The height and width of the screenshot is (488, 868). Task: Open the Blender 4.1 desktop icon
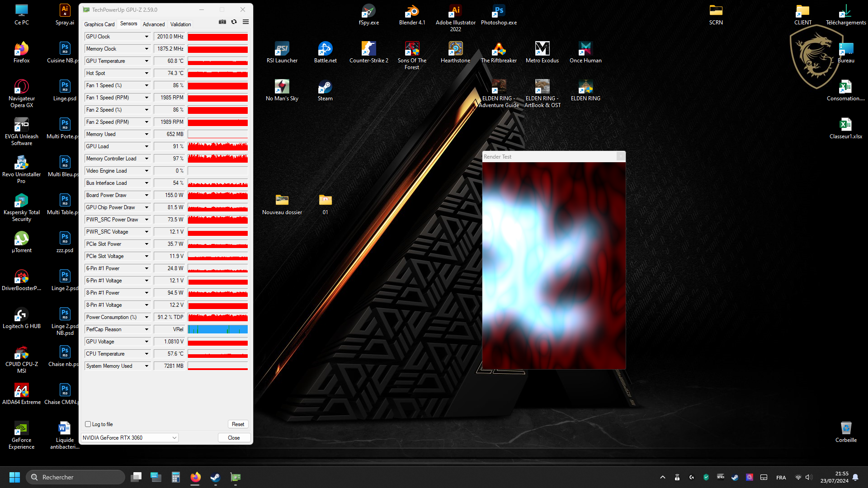click(412, 11)
